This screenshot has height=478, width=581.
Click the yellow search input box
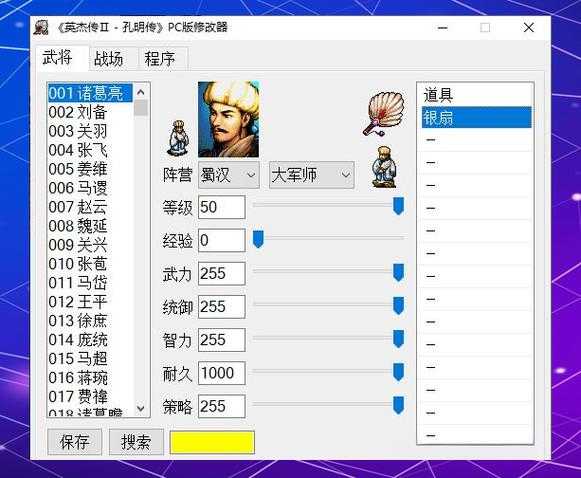pyautogui.click(x=212, y=442)
